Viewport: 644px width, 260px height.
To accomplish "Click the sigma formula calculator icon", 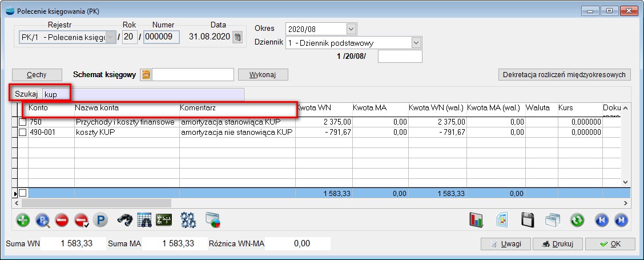I will (164, 220).
